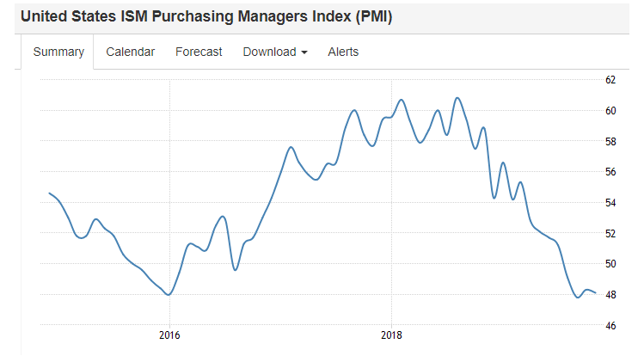
Task: Switch to the Calendar tab
Action: (x=130, y=52)
